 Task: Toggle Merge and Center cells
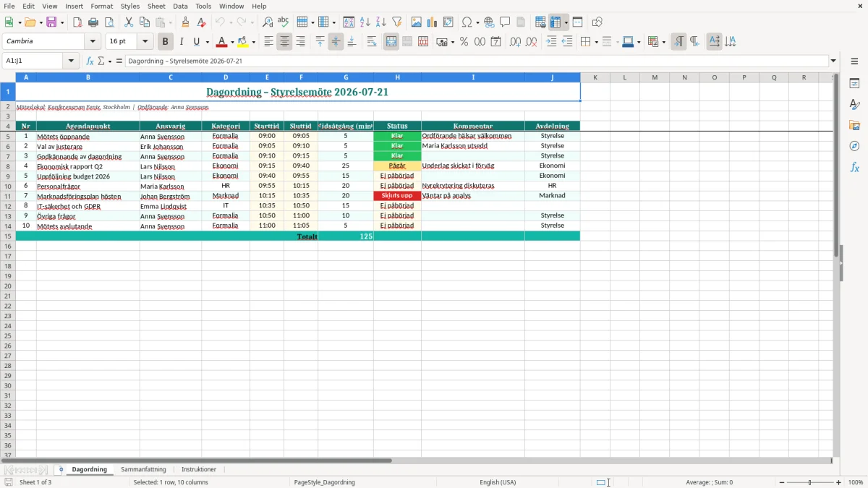tap(391, 42)
